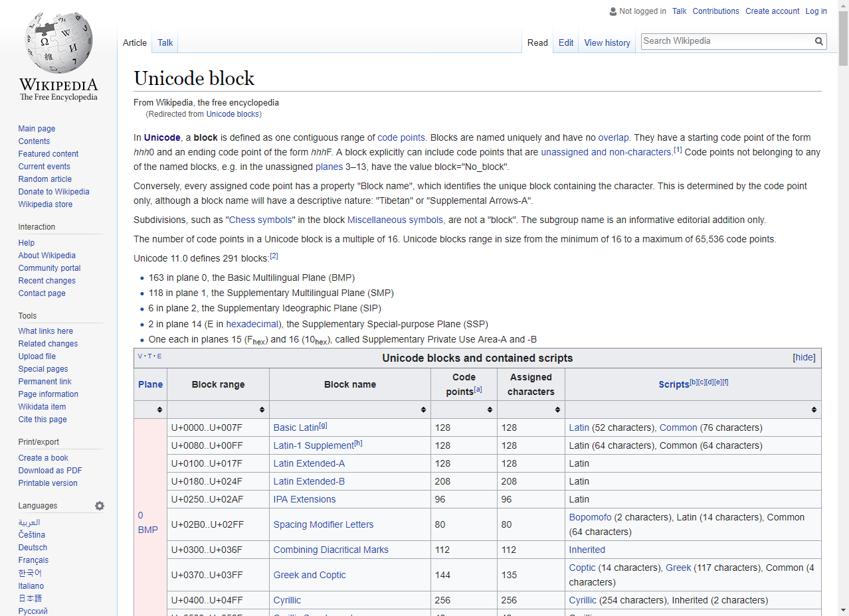
Task: Click the U+0250..U+02AF cell
Action: click(x=218, y=499)
